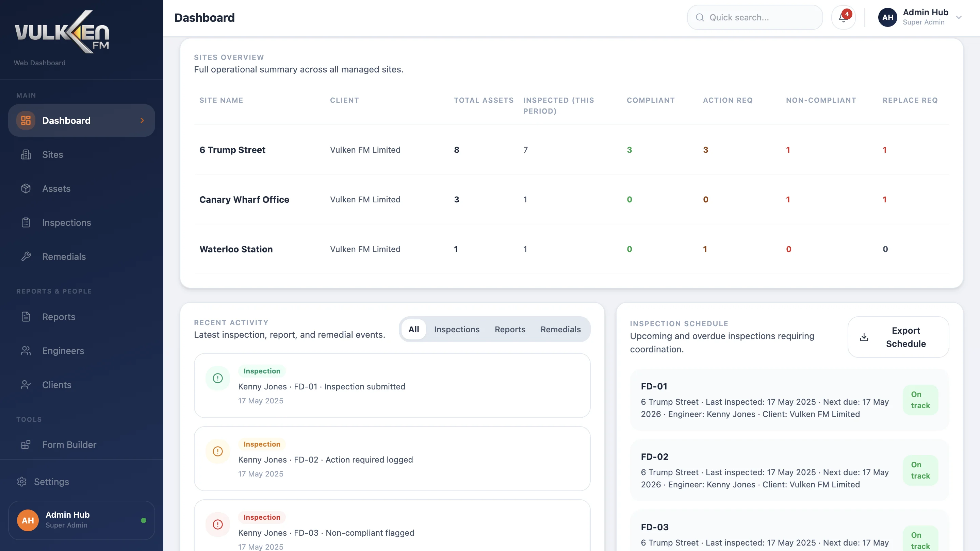Screen dimensions: 980x551
Task: Click inside the Quick search field
Action: (754, 17)
